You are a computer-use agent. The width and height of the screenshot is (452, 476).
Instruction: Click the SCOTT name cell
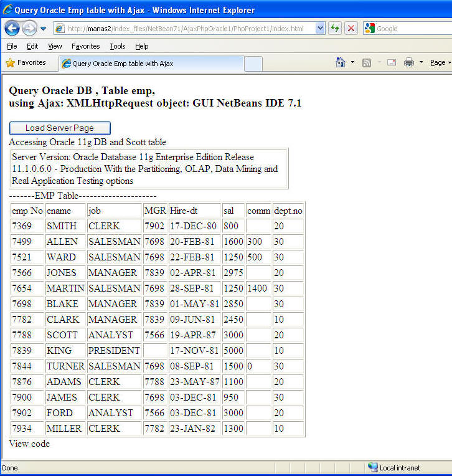point(65,335)
